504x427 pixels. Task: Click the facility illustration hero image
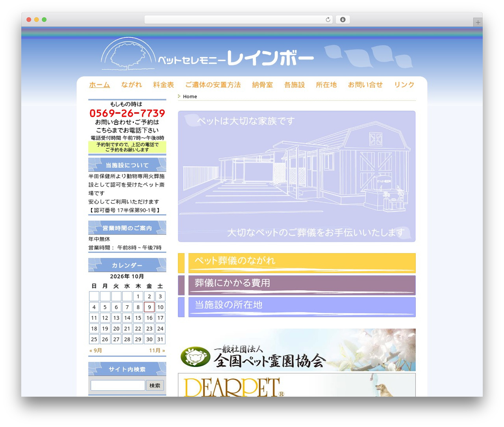pyautogui.click(x=297, y=176)
